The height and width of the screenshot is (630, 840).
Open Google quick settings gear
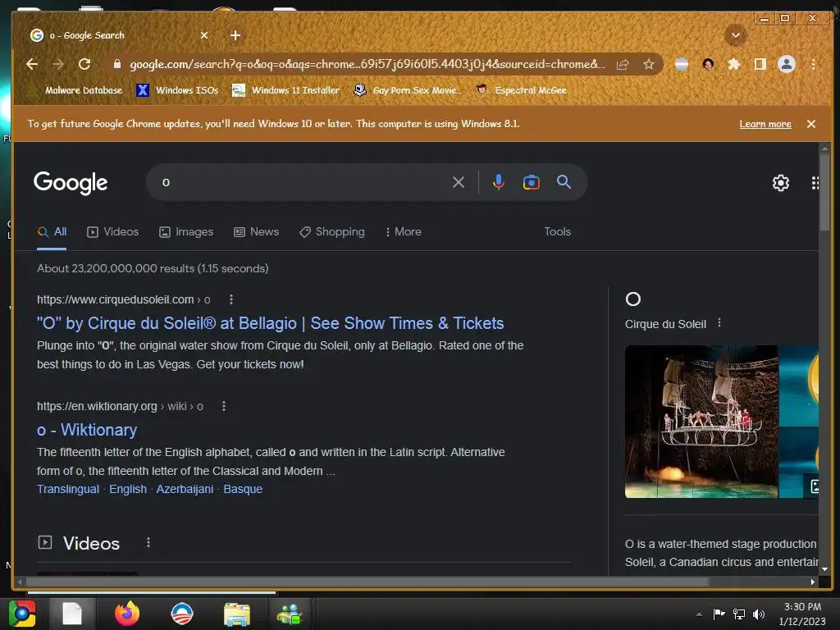pos(781,183)
